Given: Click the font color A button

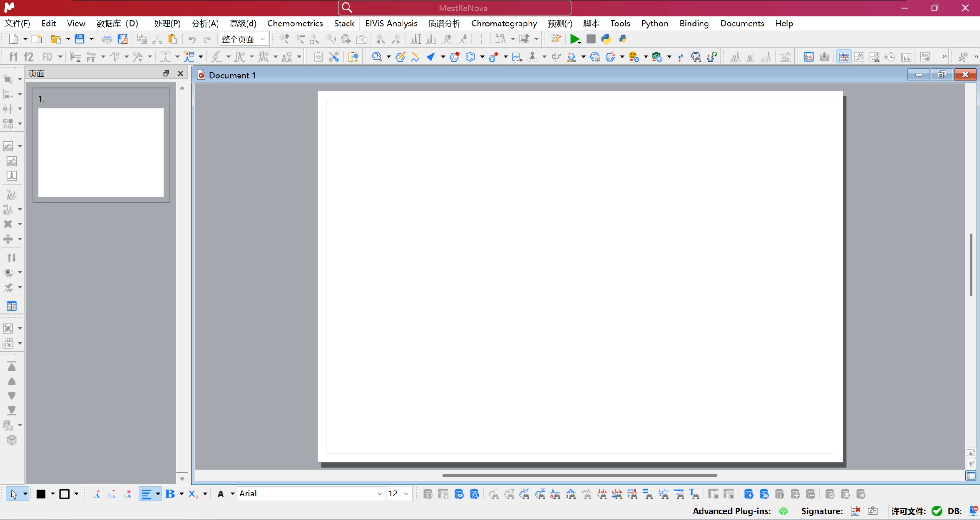Looking at the screenshot, I should [221, 494].
